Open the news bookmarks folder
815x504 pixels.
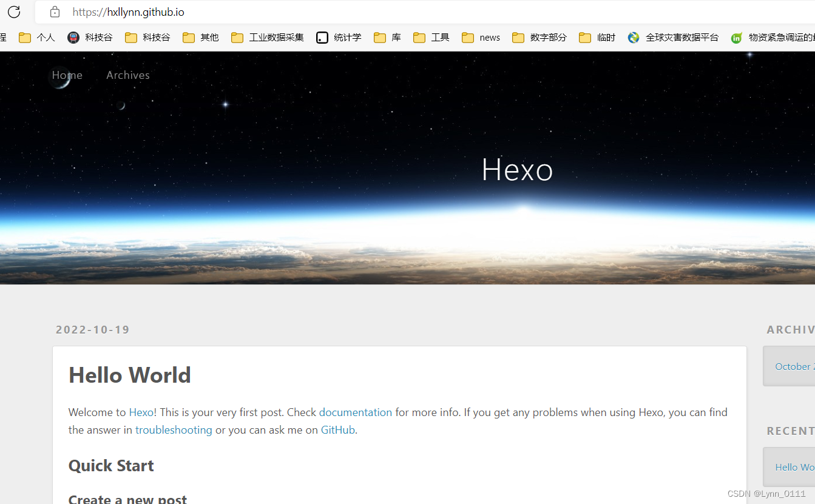[481, 38]
